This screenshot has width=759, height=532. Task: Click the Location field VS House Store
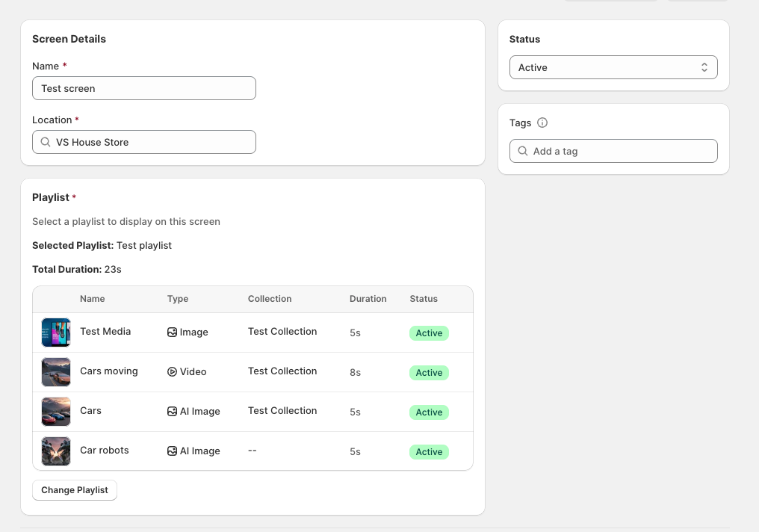(x=143, y=142)
